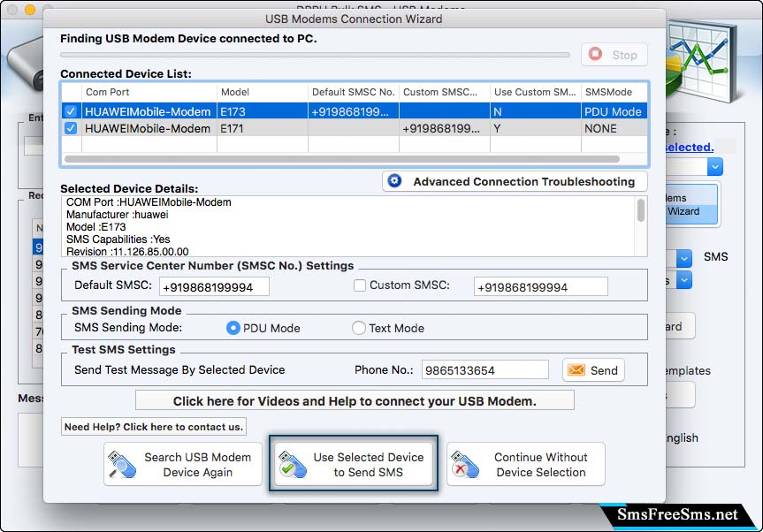The height and width of the screenshot is (532, 763).
Task: Click Search USB Modem Device Again
Action: point(182,465)
